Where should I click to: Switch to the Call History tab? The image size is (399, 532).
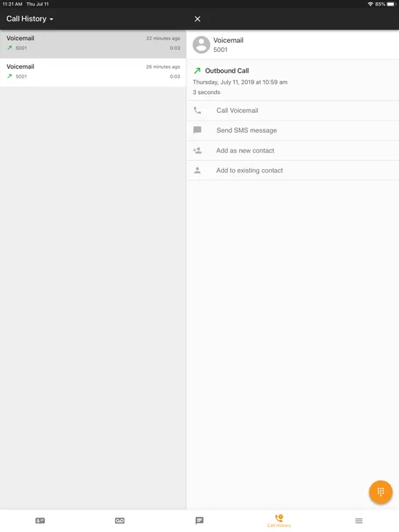(279, 521)
